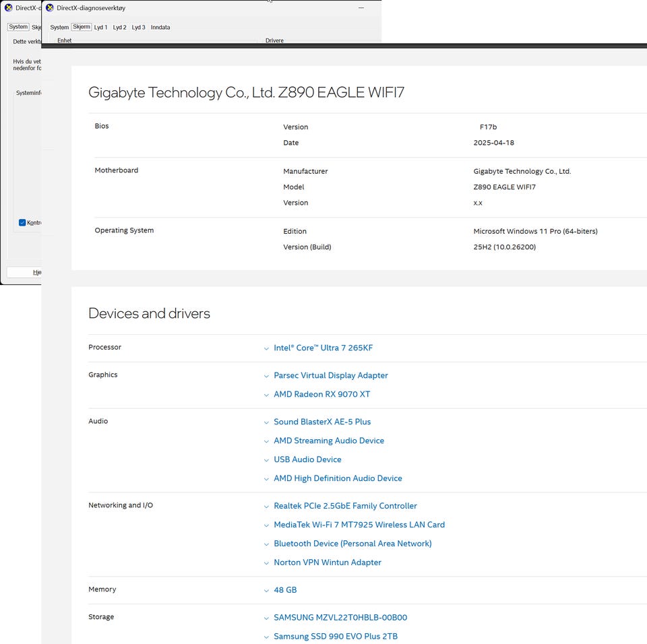Expand the AMD High Definition Audio Device chevron

(x=266, y=479)
